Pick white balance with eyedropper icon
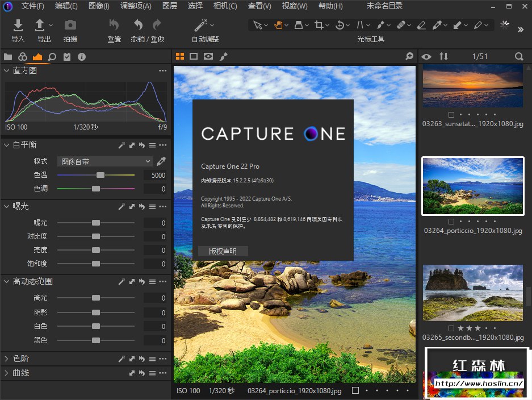 [x=161, y=161]
